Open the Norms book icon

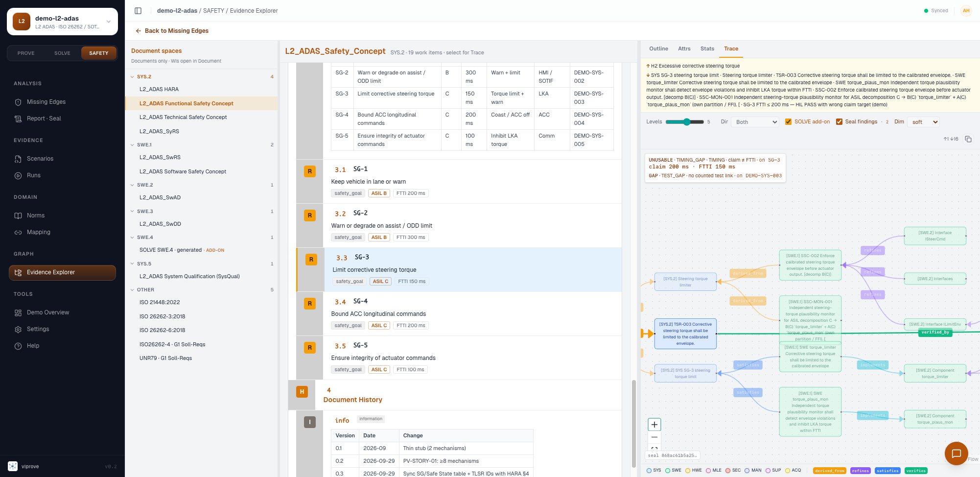pyautogui.click(x=18, y=215)
